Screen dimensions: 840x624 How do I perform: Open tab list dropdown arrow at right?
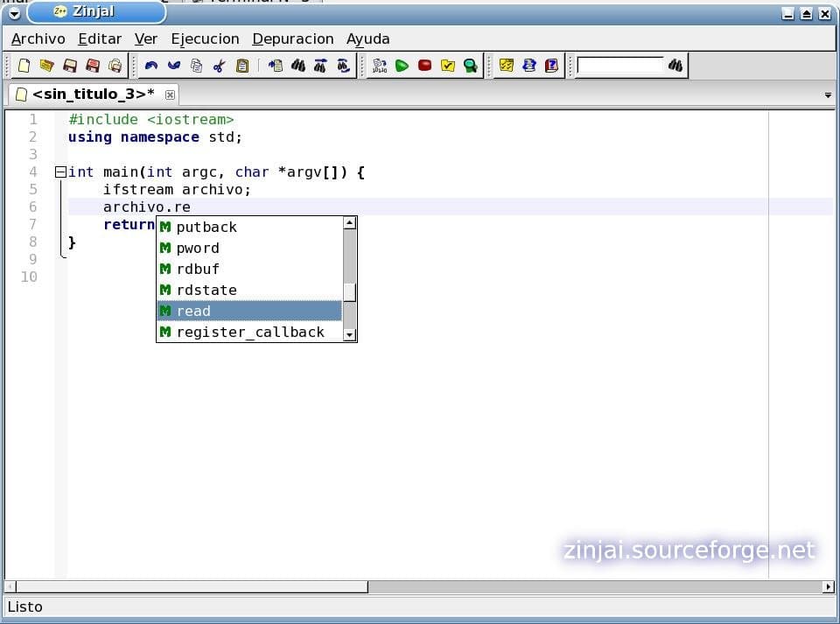coord(828,95)
